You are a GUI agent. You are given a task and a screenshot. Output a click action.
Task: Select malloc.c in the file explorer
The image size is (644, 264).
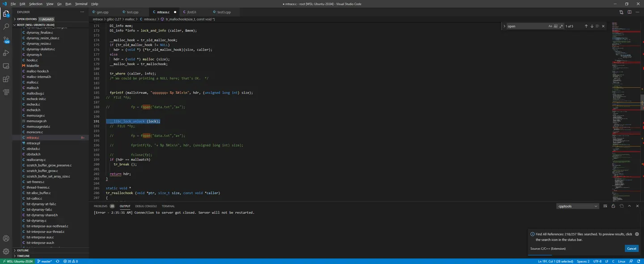pyautogui.click(x=33, y=82)
